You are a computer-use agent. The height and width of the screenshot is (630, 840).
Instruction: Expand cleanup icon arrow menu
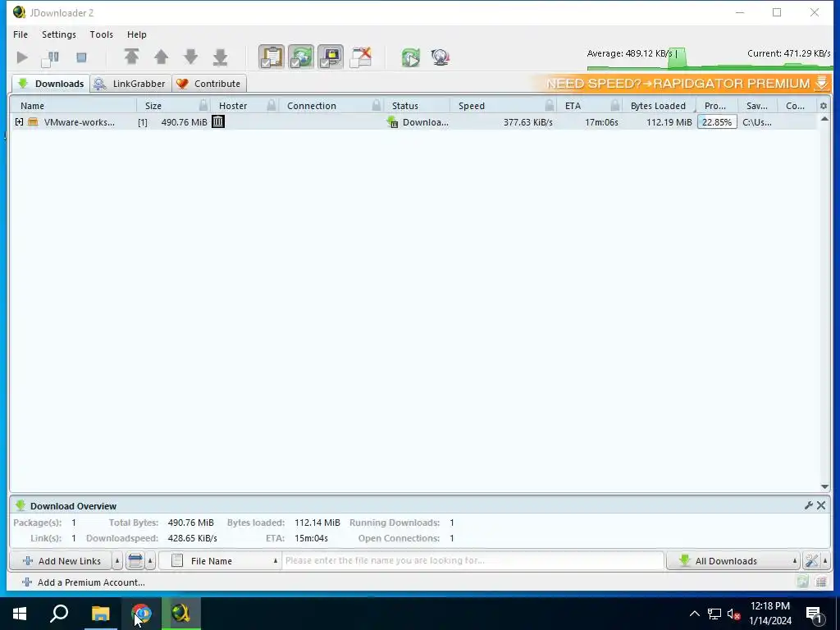click(151, 561)
